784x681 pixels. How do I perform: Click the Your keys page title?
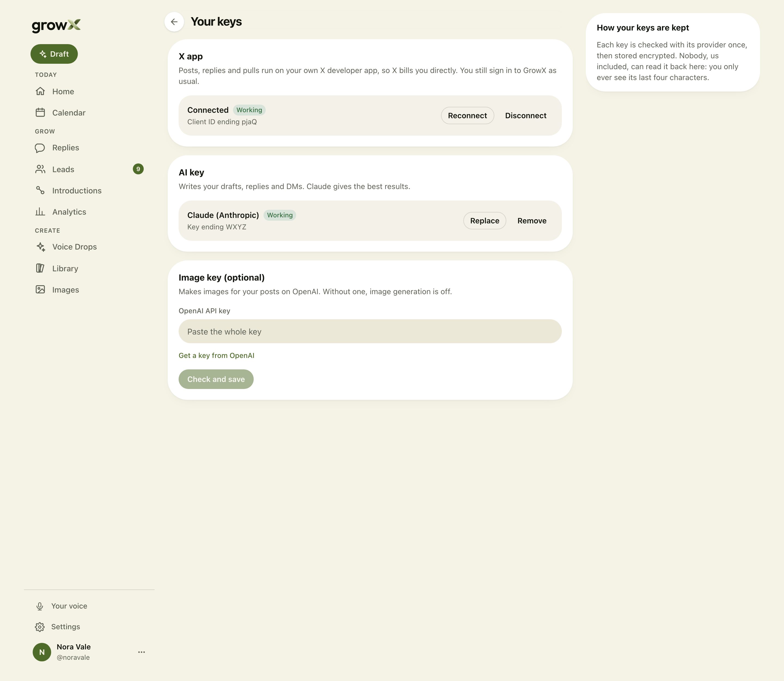coord(216,22)
